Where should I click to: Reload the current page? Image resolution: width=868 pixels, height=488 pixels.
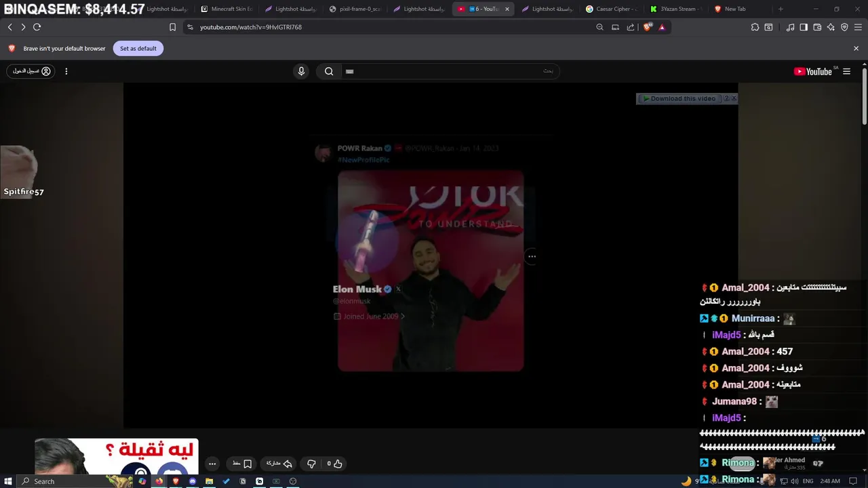pyautogui.click(x=37, y=27)
